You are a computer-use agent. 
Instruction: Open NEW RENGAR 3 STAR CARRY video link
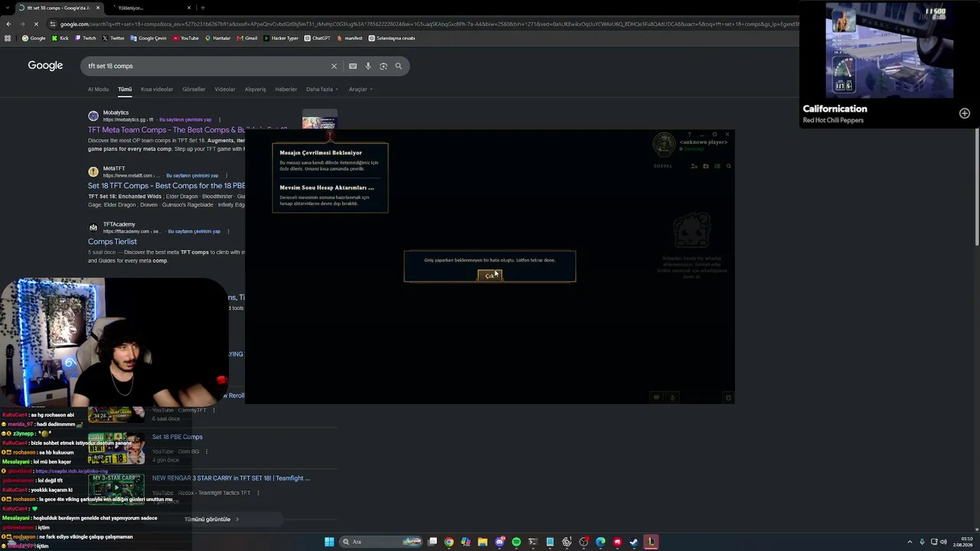pos(231,478)
